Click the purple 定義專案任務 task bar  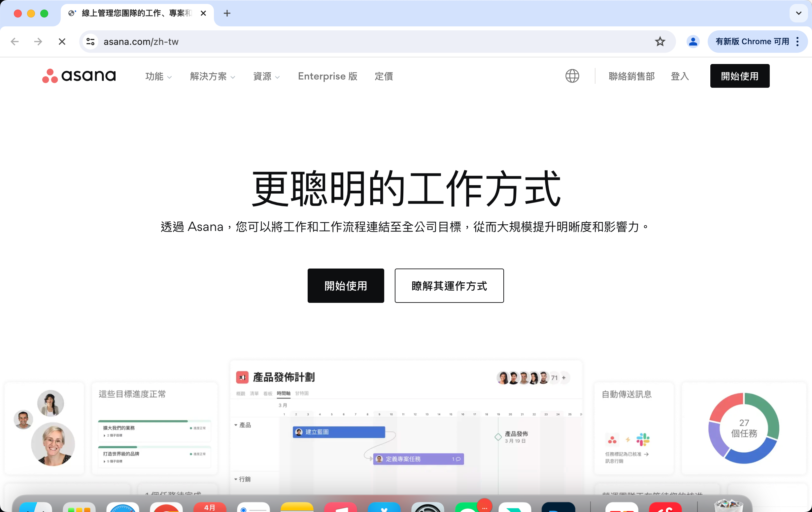(419, 459)
